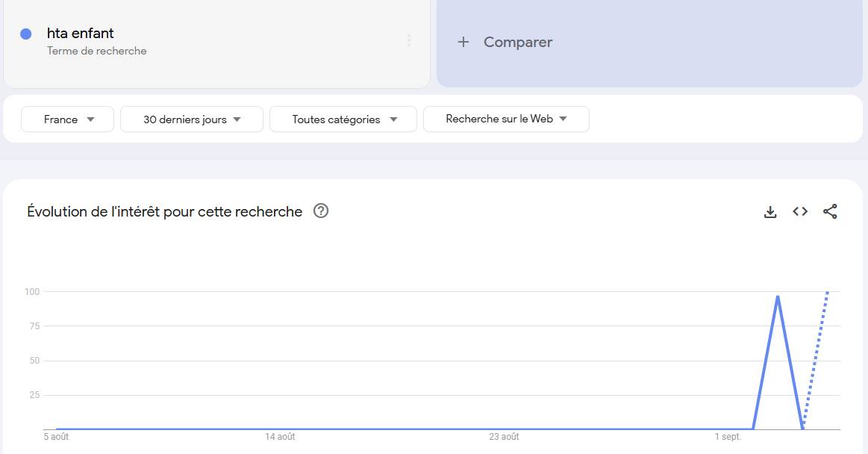Viewport: 868px width, 454px height.
Task: Click the plus icon beside Comparer
Action: point(463,42)
